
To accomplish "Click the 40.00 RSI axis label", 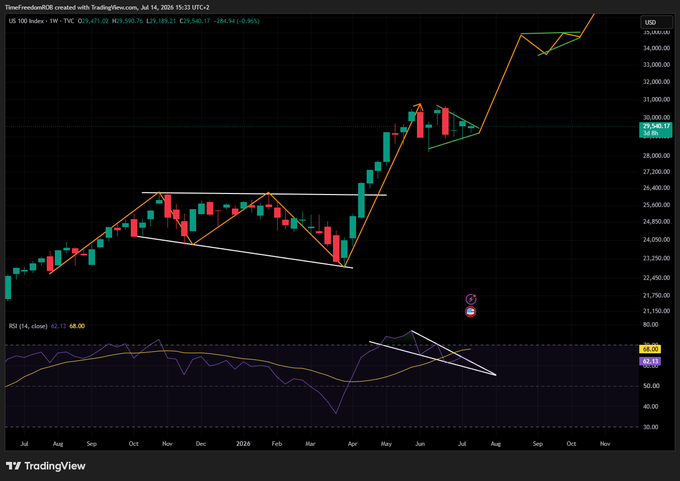I will [651, 407].
